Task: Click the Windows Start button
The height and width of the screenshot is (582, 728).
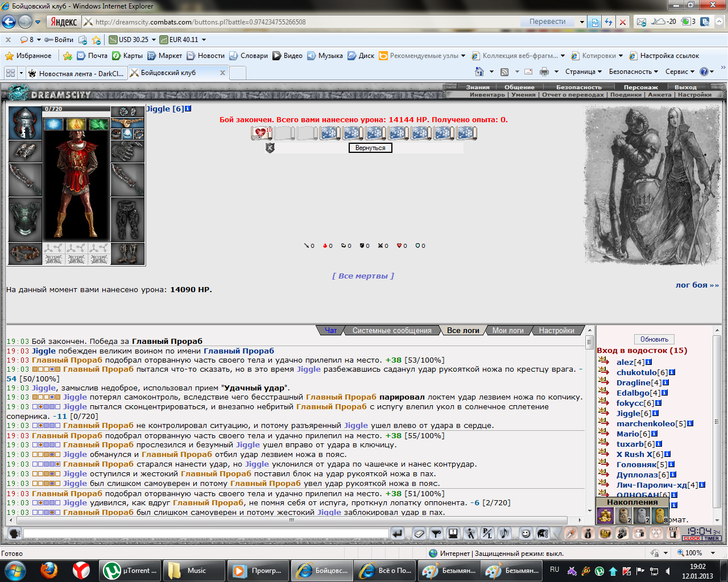Action: click(x=15, y=570)
